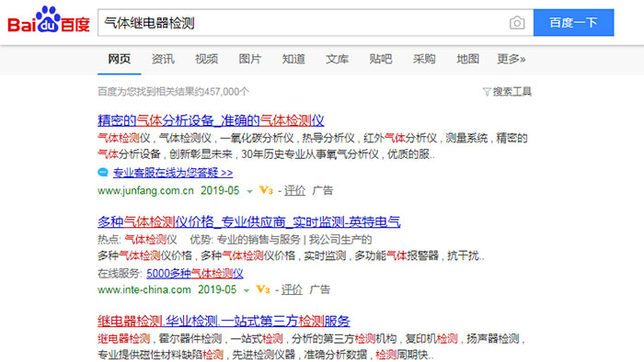Click the blue customer service chat icon

[103, 172]
